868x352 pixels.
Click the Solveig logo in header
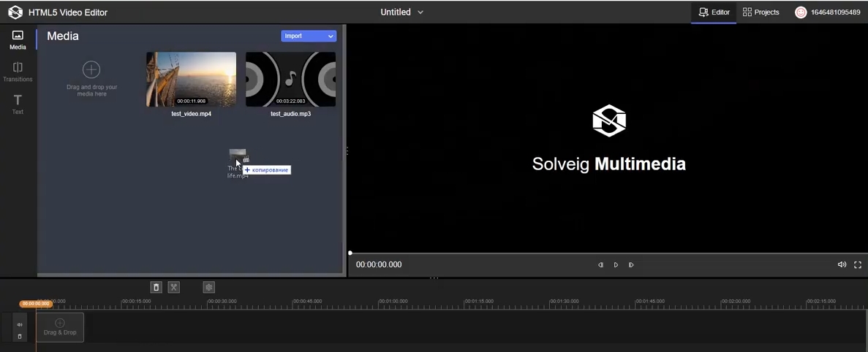[x=15, y=12]
